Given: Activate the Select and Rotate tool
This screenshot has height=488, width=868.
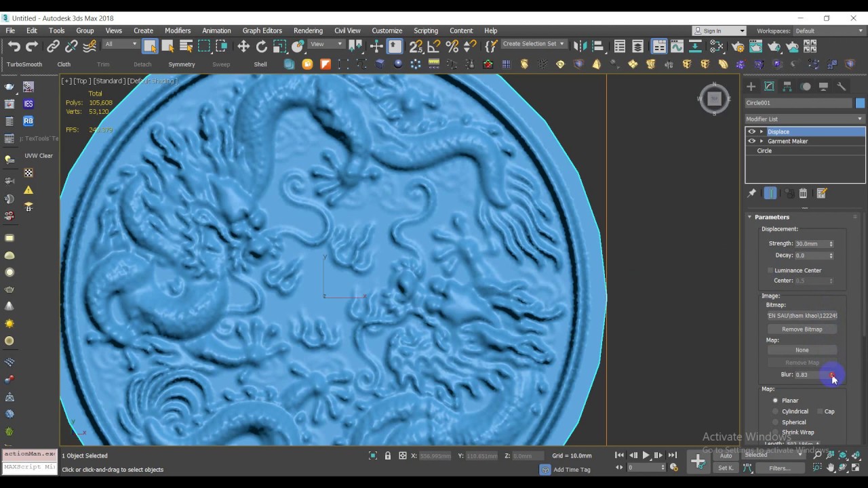Looking at the screenshot, I should [x=262, y=47].
